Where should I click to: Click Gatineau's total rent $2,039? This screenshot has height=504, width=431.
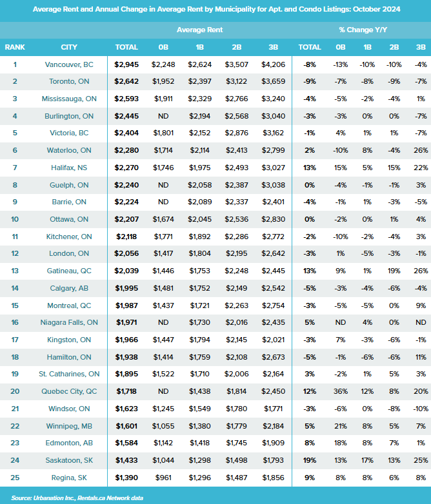[x=126, y=271]
